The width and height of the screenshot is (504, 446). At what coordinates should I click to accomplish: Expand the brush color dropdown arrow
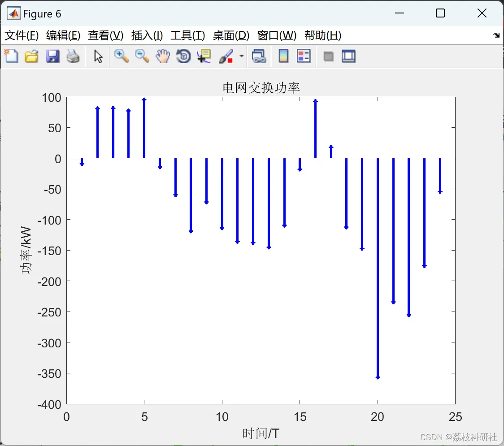pyautogui.click(x=241, y=56)
